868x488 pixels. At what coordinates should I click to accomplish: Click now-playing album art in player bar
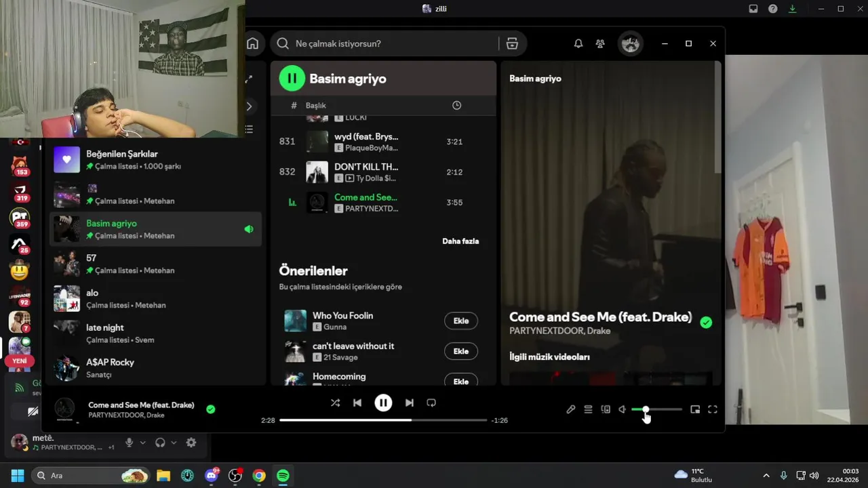64,409
